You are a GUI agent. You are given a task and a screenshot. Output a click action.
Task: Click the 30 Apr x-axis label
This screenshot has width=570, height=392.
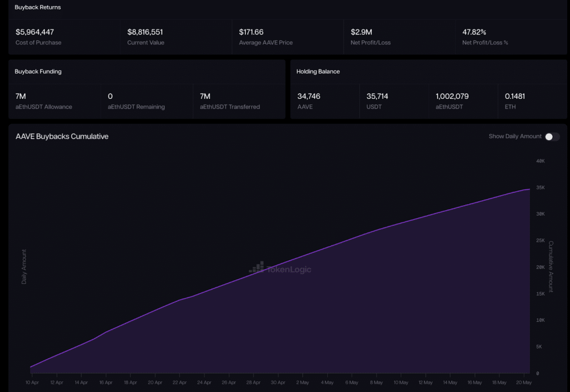coord(278,383)
